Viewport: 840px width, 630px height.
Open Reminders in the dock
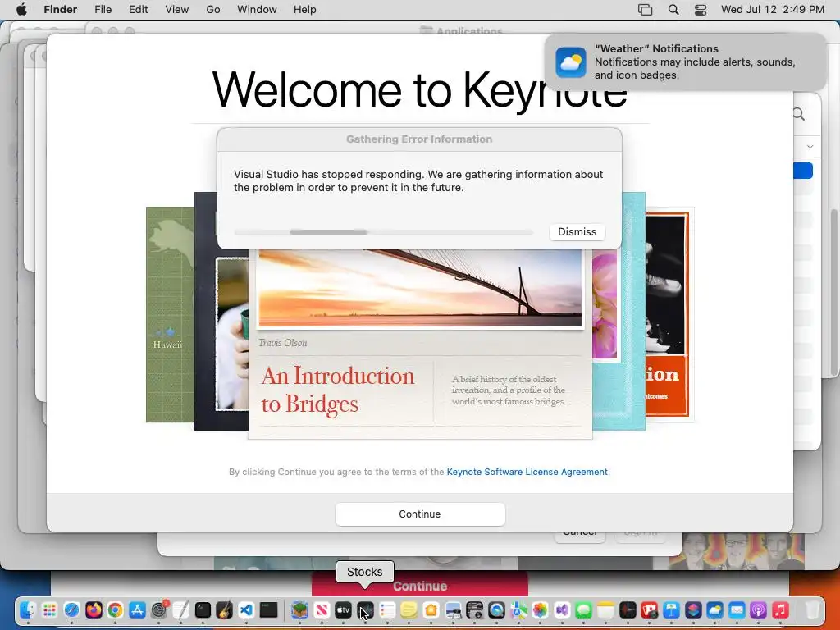[387, 609]
